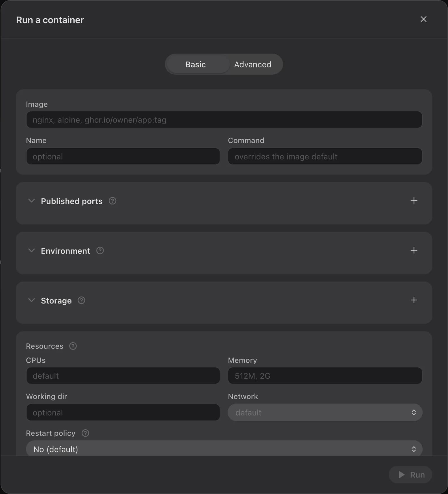Screen dimensions: 448x494
Task: Add a new storage mount
Action: pyautogui.click(x=414, y=300)
